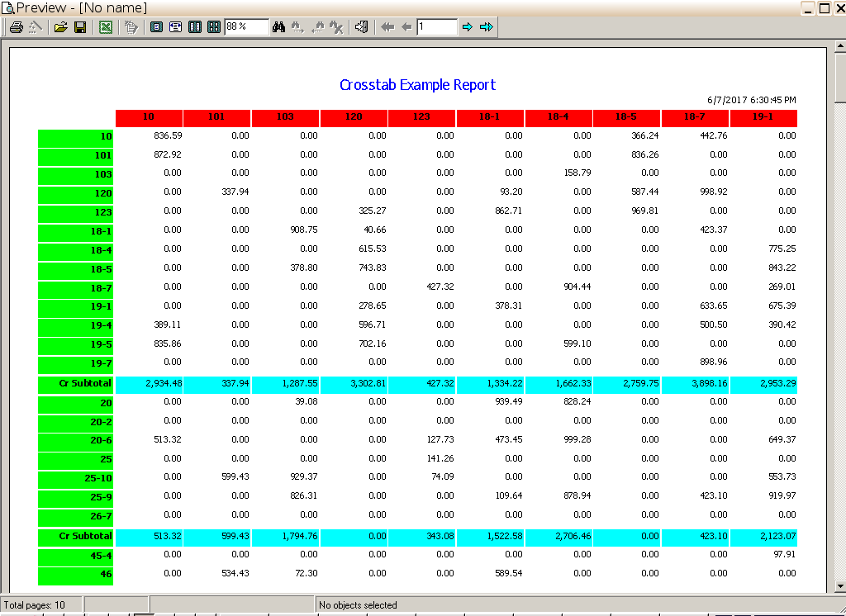Select green row header 101
The width and height of the screenshot is (846, 616).
point(75,156)
